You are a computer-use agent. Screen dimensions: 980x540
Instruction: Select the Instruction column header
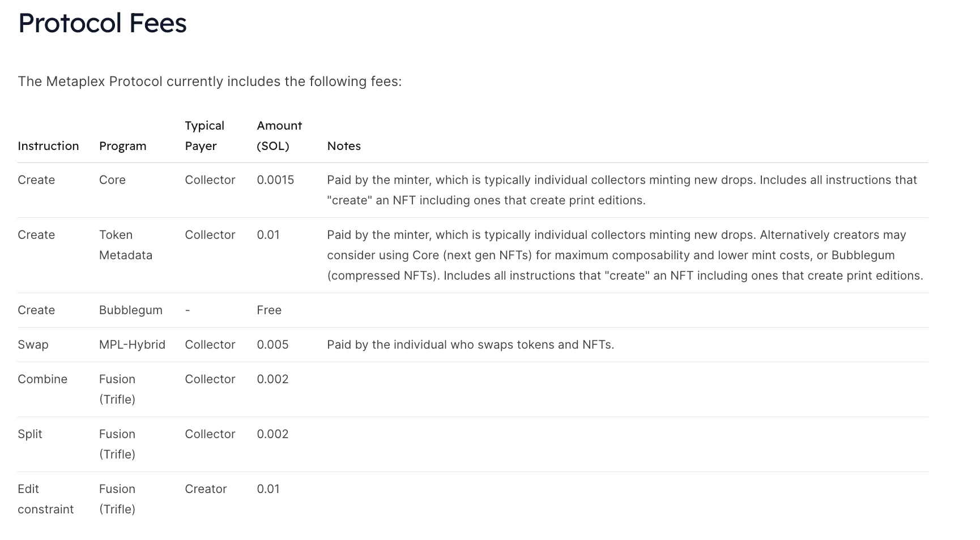(x=48, y=146)
